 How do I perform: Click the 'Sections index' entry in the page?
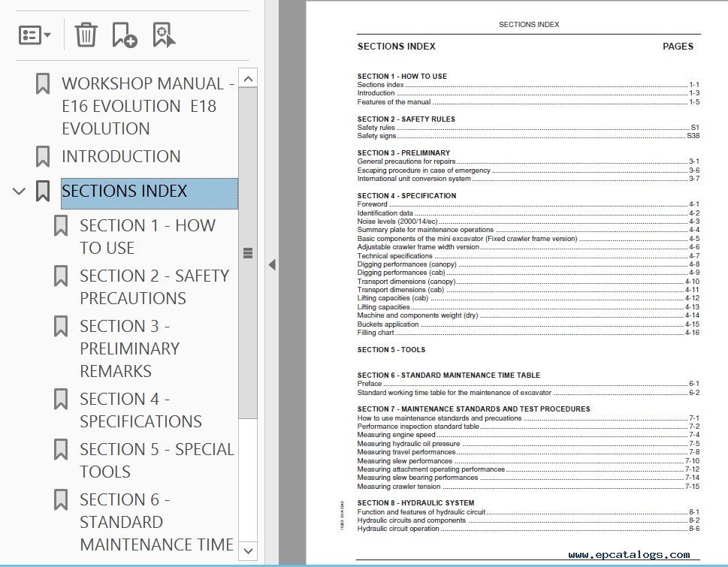click(528, 84)
